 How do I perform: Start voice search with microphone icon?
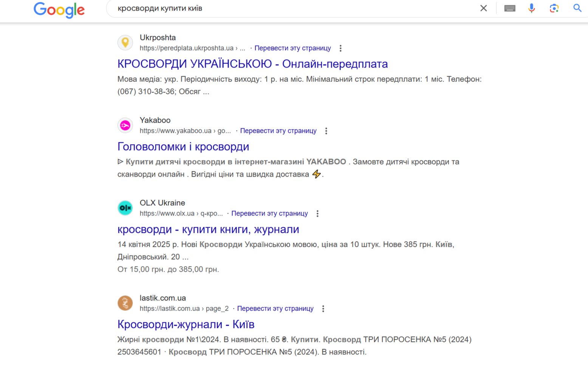point(531,8)
